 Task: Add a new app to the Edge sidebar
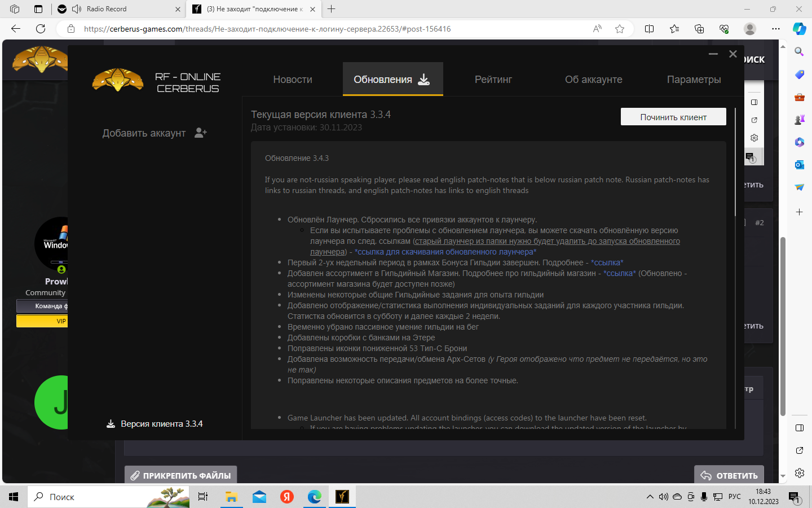pos(800,212)
